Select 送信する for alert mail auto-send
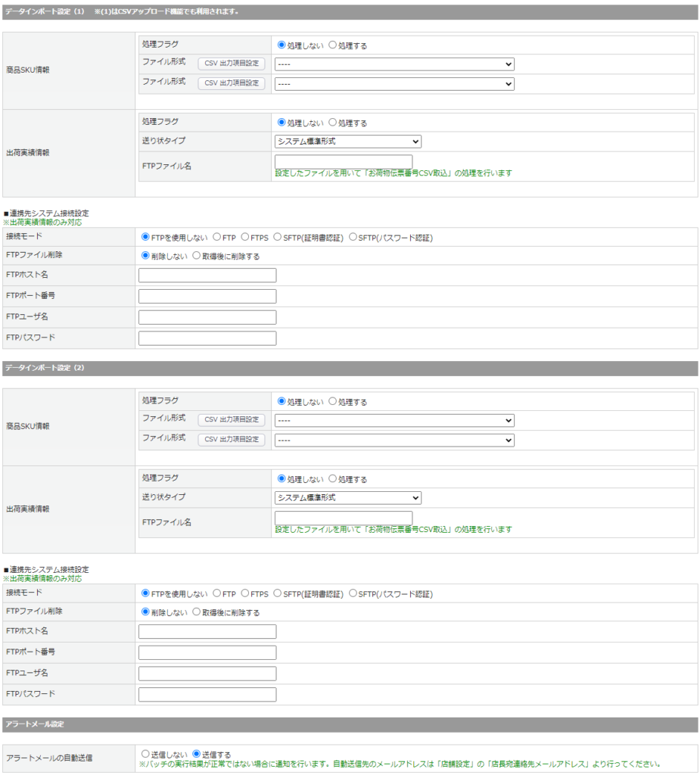Viewport: 700px width, 775px height. (x=196, y=754)
